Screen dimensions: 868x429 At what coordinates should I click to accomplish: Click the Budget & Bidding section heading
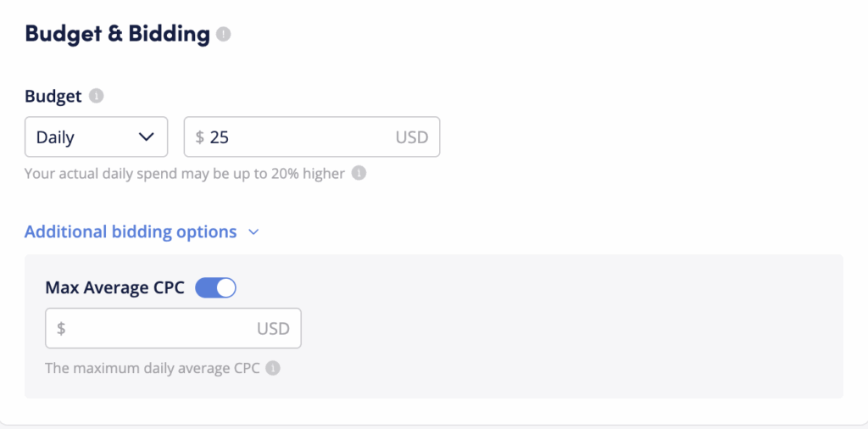117,34
